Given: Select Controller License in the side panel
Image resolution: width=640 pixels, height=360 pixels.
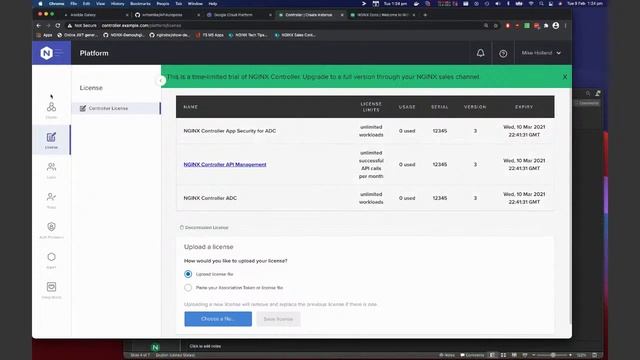Looking at the screenshot, I should click(x=116, y=108).
